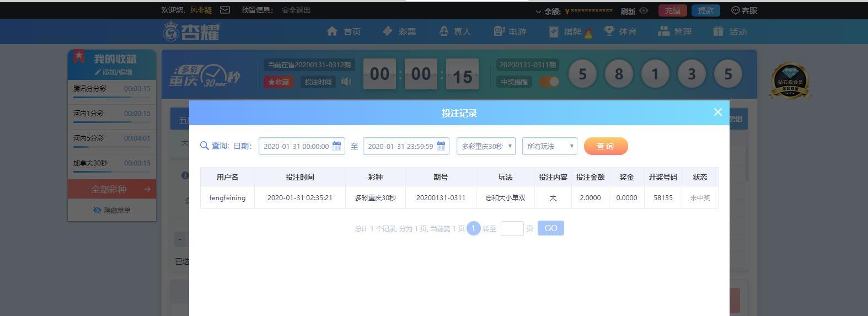The width and height of the screenshot is (868, 316).
Task: Click the 充值 recharge button
Action: pyautogui.click(x=672, y=10)
